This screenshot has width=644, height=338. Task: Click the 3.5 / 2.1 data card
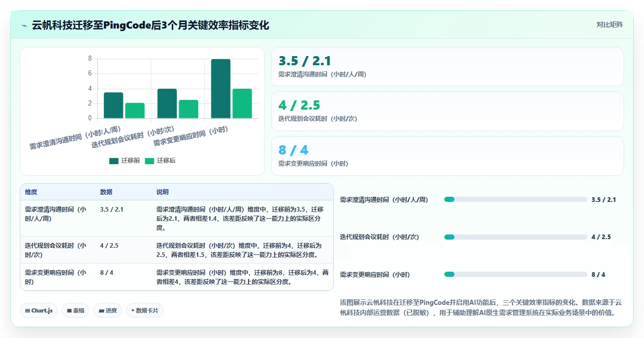point(447,67)
